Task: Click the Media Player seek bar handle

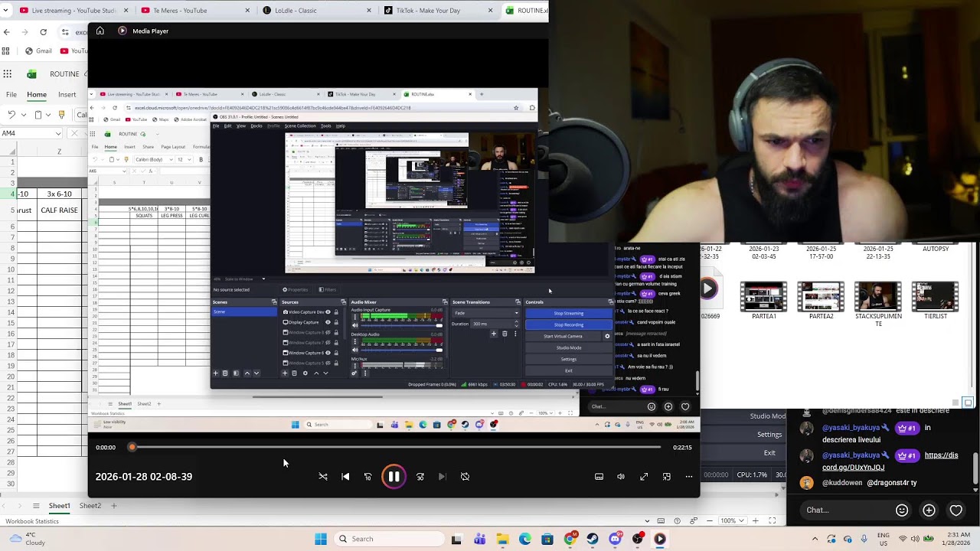Action: (x=132, y=447)
